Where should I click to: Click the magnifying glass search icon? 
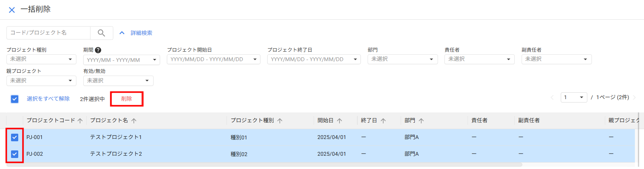click(101, 33)
